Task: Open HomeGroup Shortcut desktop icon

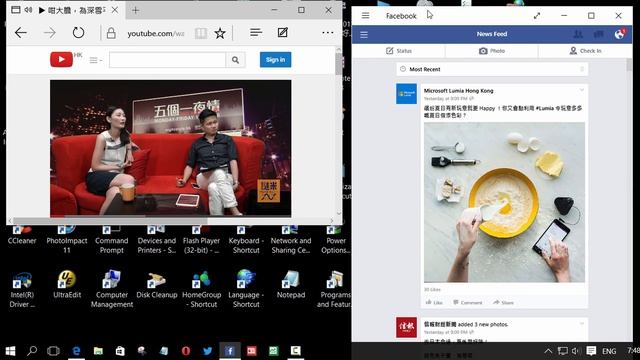Action: click(x=202, y=289)
